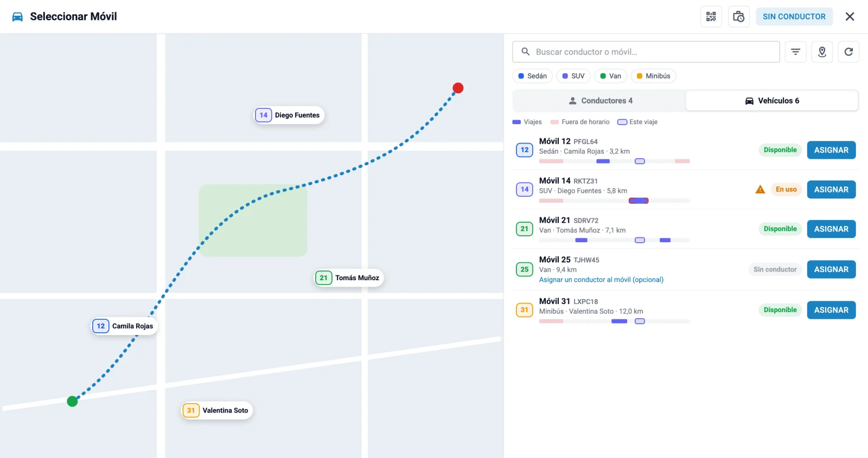Open the scheduled vehicle clock icon
868x458 pixels.
click(x=738, y=17)
